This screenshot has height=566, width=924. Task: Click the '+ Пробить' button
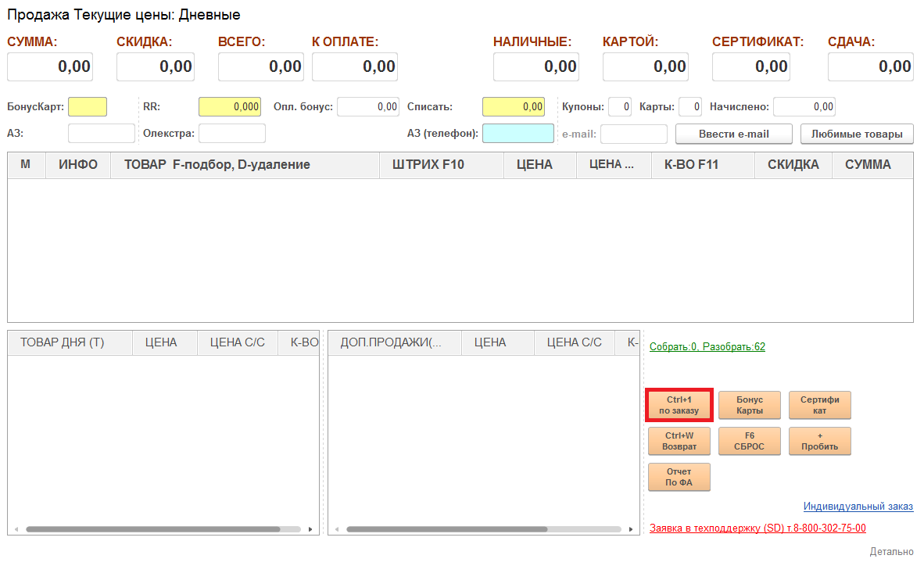[819, 441]
